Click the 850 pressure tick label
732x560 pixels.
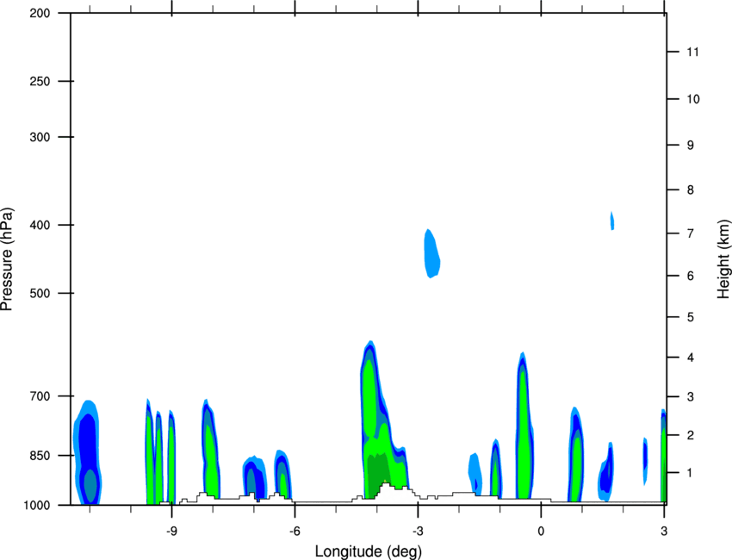[40, 456]
